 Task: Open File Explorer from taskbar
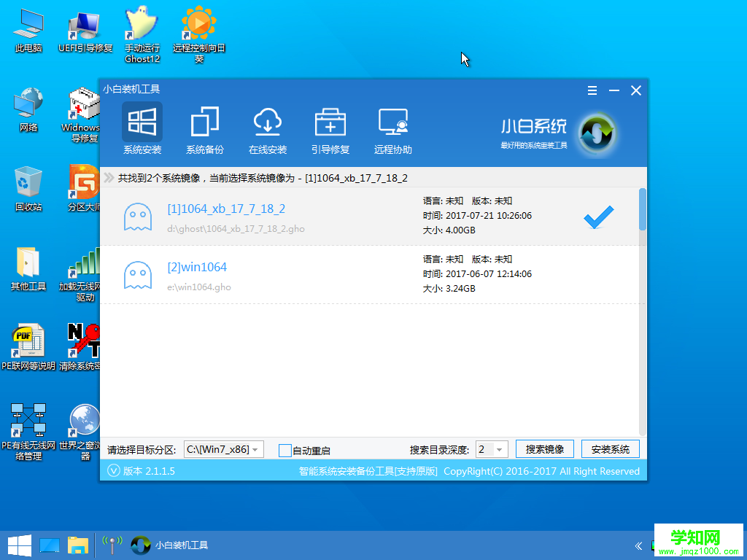click(78, 545)
